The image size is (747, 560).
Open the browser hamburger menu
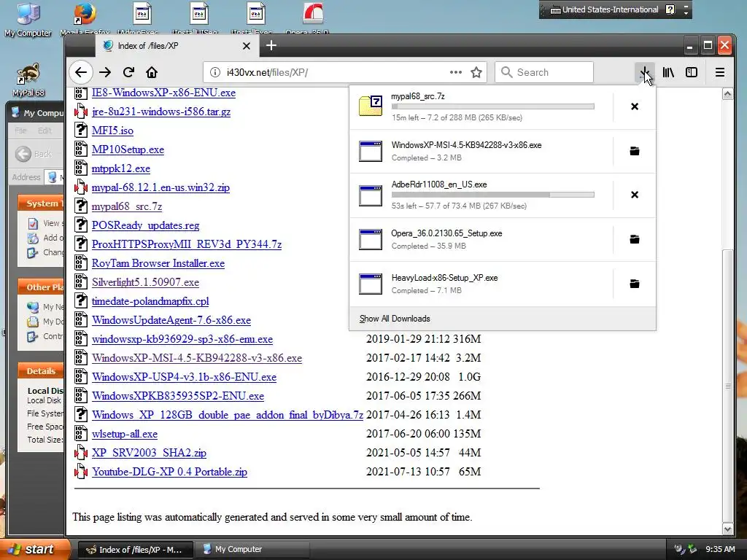click(720, 72)
